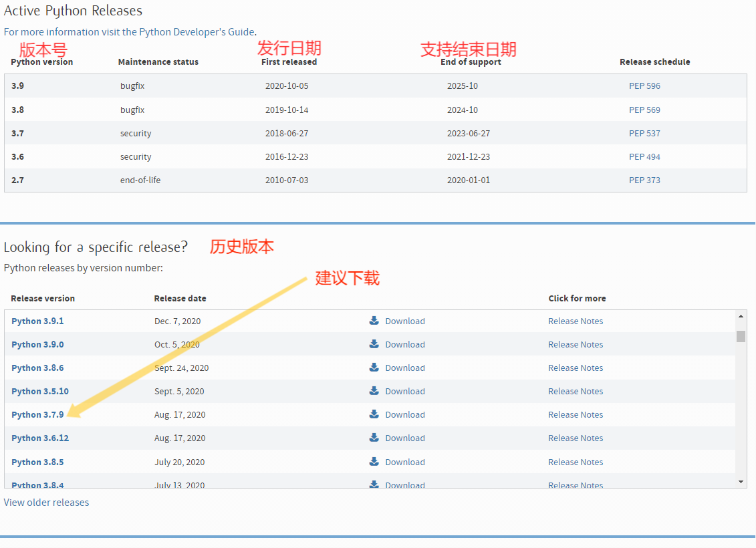Viewport: 756px width, 548px height.
Task: Click Download text for Python 3.8.6
Action: (405, 368)
